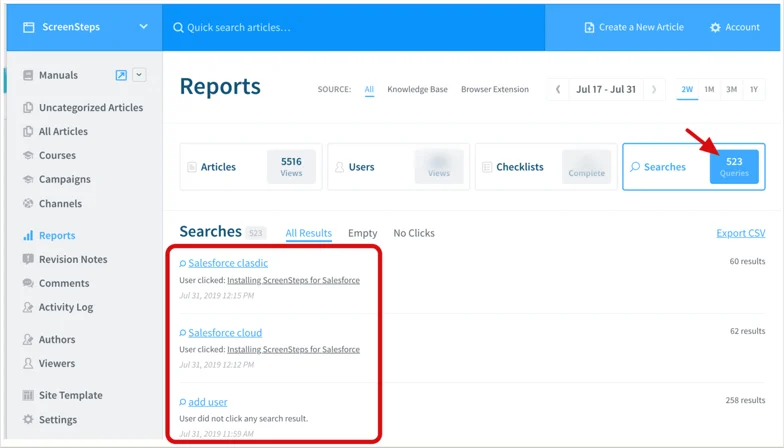Open the Users report card
The width and height of the screenshot is (784, 448).
(398, 167)
